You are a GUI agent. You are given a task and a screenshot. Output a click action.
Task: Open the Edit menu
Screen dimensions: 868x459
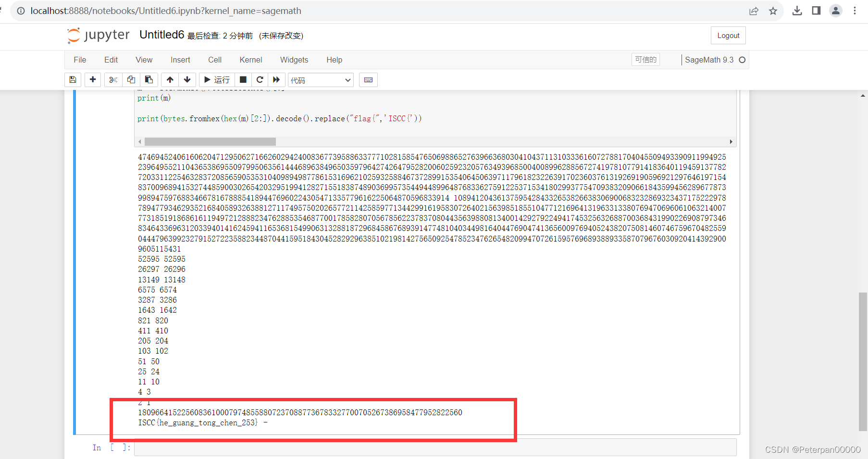[x=111, y=60]
